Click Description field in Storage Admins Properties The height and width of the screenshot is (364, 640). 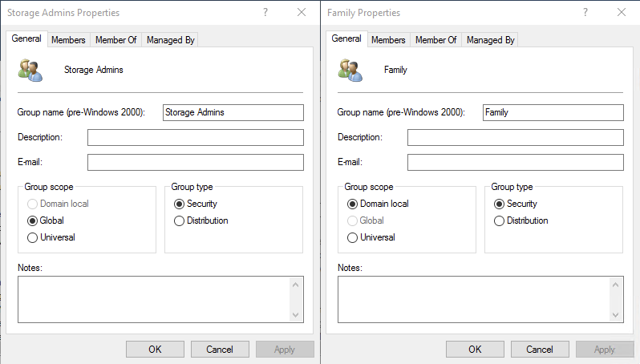click(196, 138)
